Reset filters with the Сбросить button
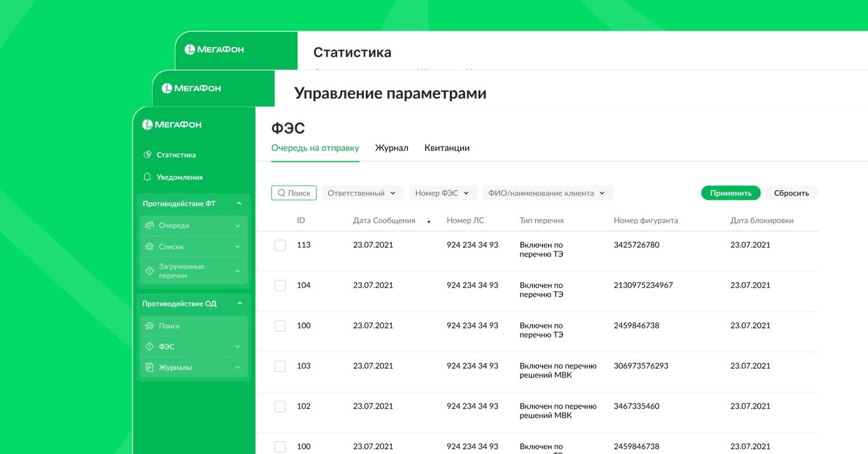This screenshot has width=868, height=454. (x=791, y=193)
